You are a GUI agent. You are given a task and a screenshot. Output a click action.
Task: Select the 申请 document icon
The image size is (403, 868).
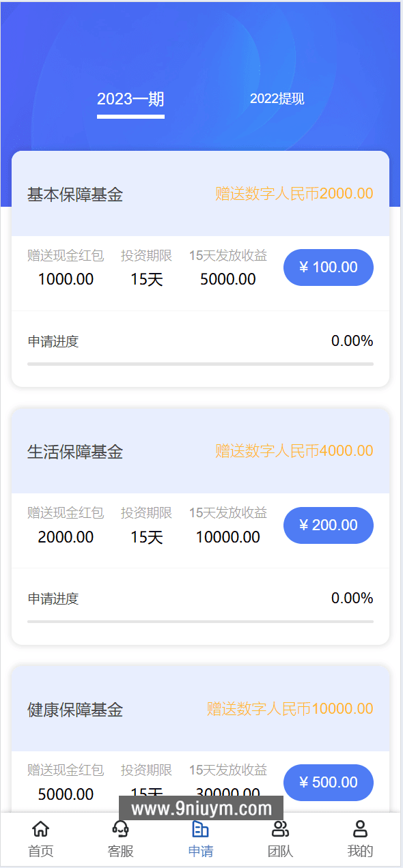coord(200,828)
